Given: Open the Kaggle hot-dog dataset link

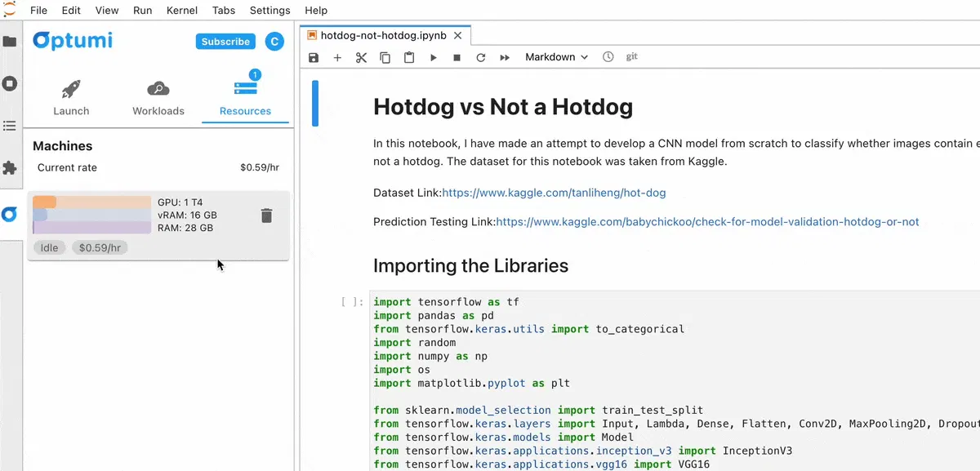Looking at the screenshot, I should [x=554, y=193].
